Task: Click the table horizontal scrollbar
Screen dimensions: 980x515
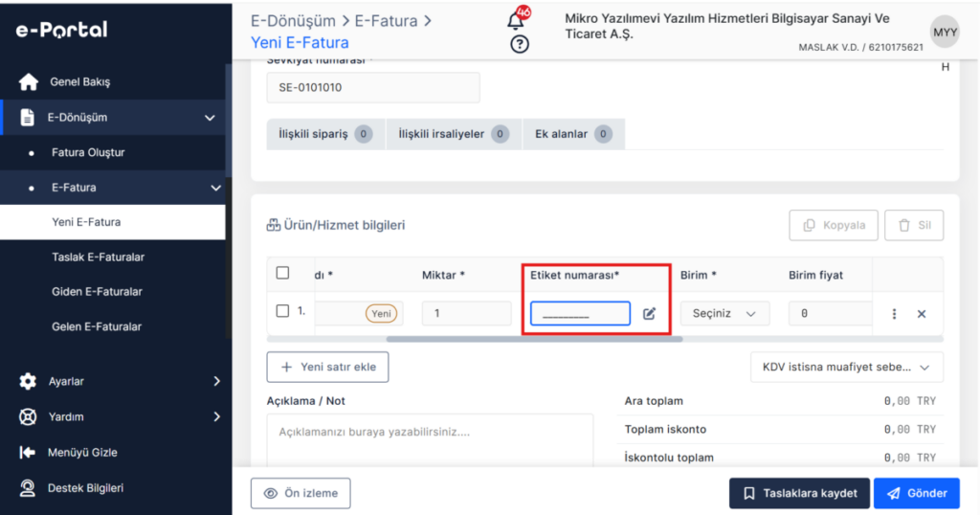Action: click(x=534, y=340)
